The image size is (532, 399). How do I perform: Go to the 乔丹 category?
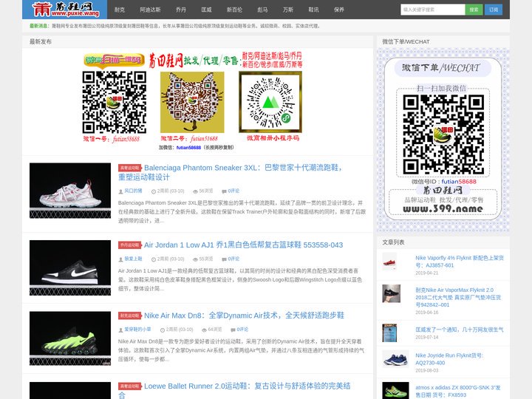tap(181, 10)
